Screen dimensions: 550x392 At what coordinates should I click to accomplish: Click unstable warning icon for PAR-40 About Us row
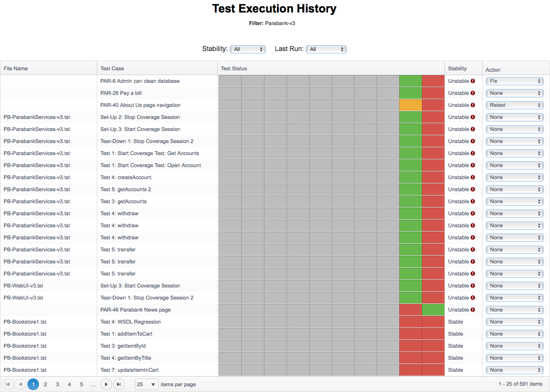point(473,105)
